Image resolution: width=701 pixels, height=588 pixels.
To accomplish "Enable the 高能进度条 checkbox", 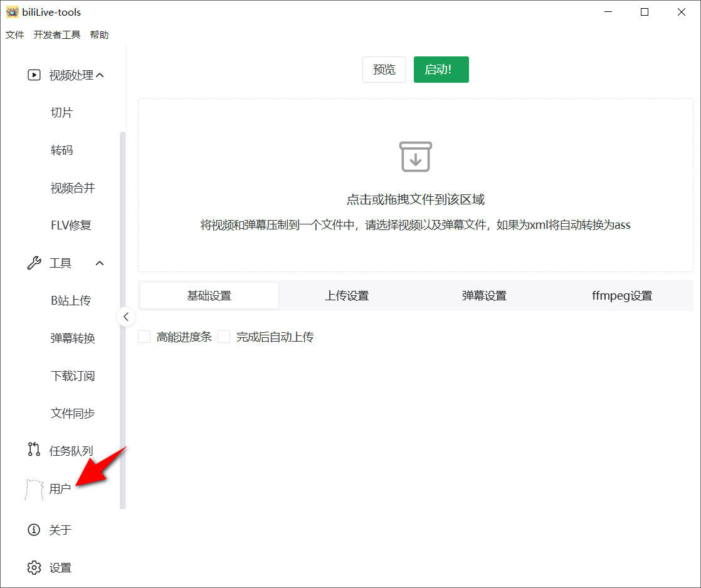I will pos(144,337).
